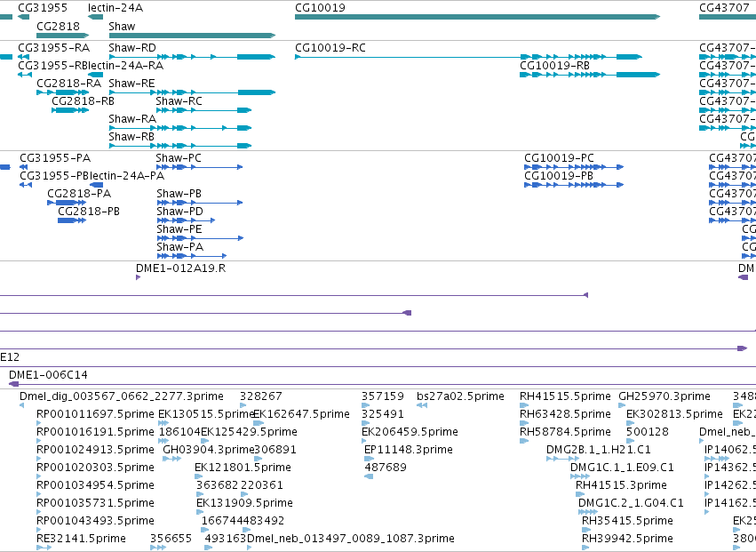Click the DME1-006C14 BAC label

[48, 375]
